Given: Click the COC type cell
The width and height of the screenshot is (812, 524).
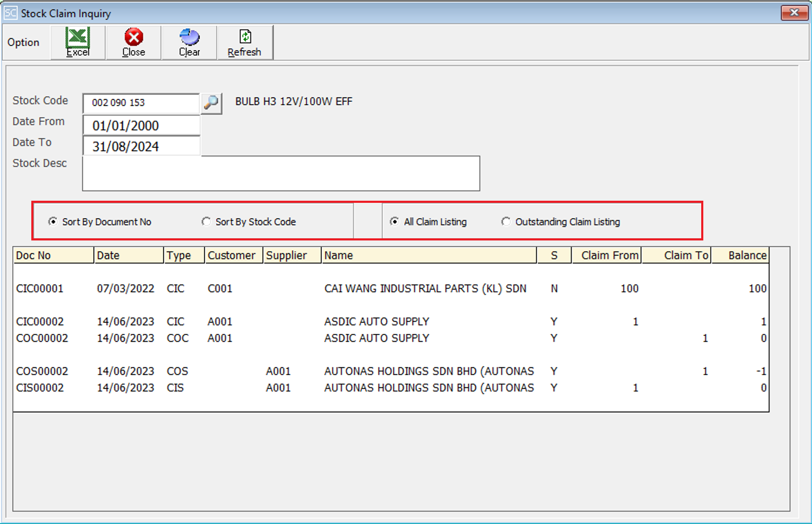Looking at the screenshot, I should [178, 338].
